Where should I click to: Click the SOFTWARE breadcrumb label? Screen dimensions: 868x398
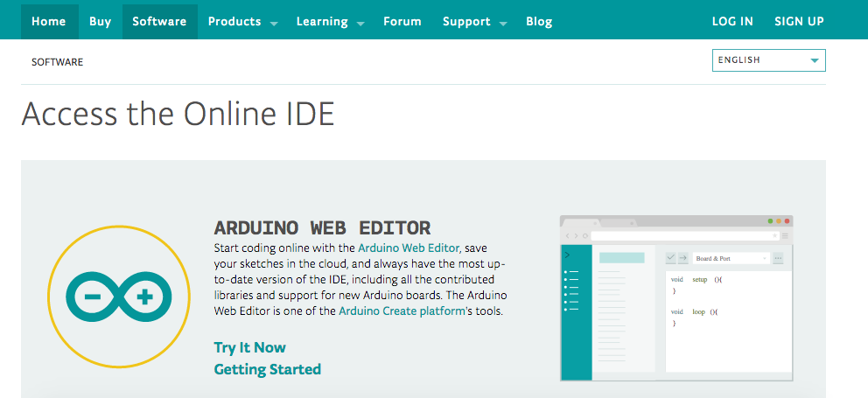[x=57, y=62]
